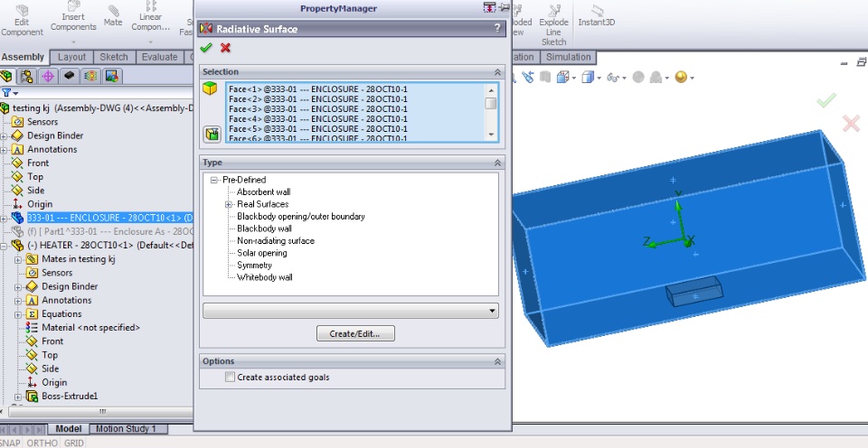The image size is (868, 448).
Task: Click the Section View icon
Action: point(545,78)
